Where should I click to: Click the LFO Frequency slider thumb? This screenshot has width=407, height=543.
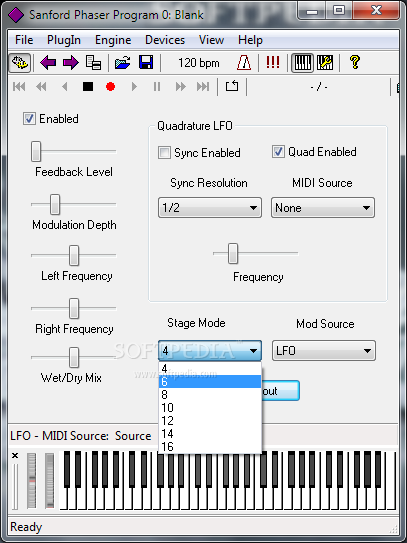[x=233, y=253]
